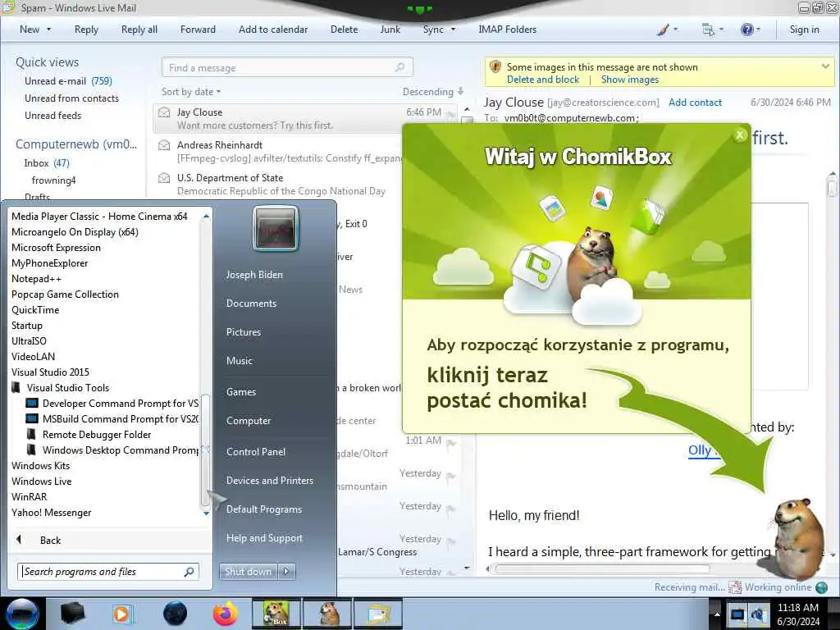Click the Search programs and files field

click(108, 572)
